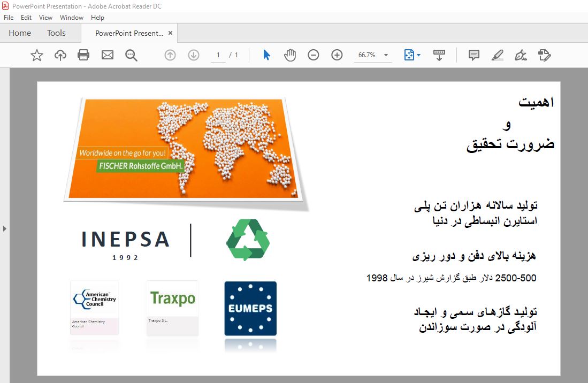Image resolution: width=588 pixels, height=383 pixels.
Task: Toggle the navigation pane open
Action: point(5,228)
